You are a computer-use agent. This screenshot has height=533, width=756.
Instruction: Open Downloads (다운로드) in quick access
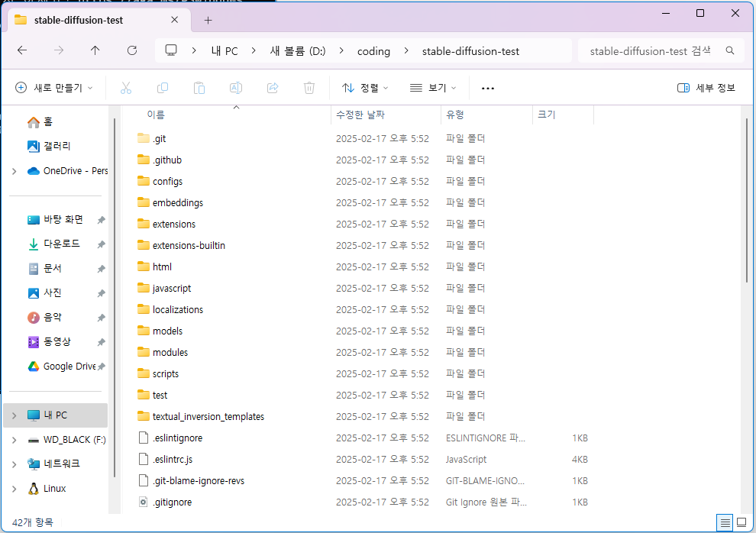pos(54,244)
